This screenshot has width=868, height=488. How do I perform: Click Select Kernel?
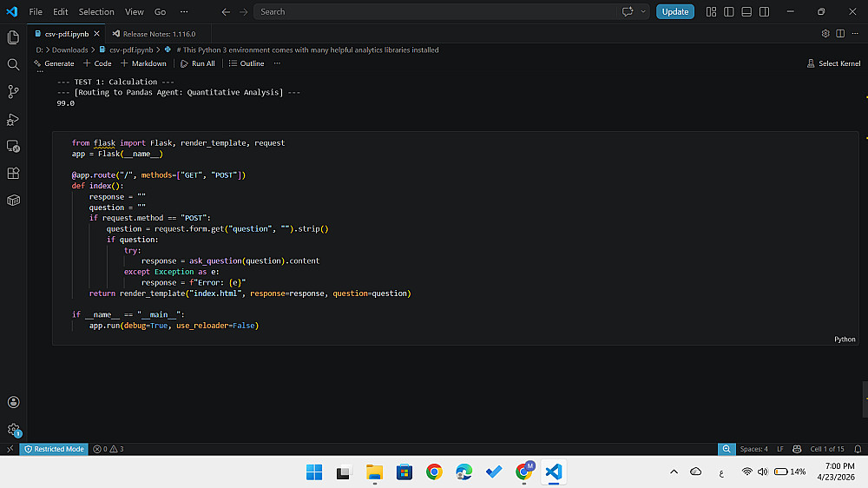[833, 63]
